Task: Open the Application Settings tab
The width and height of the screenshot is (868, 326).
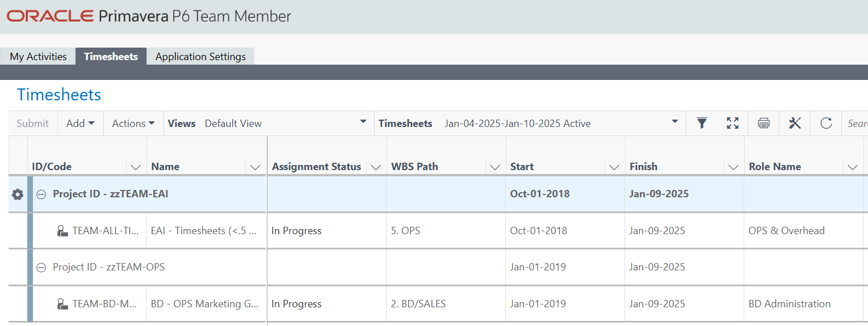Action: [x=200, y=57]
